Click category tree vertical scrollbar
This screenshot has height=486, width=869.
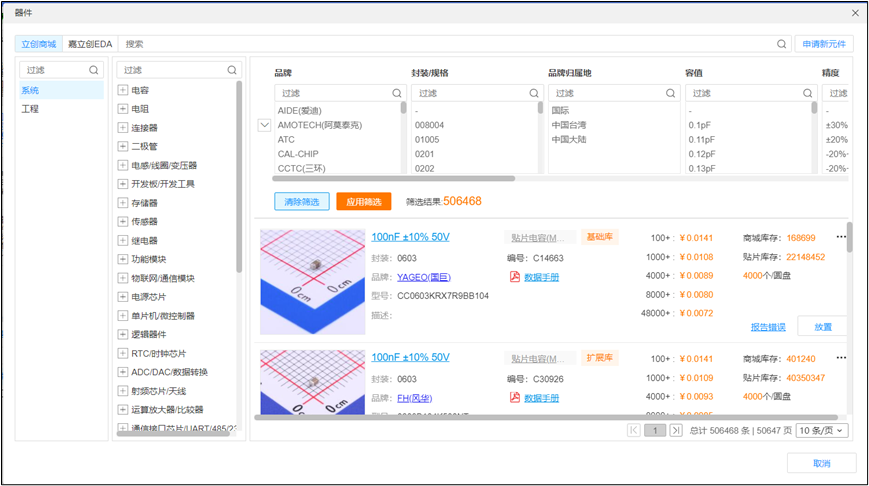[x=239, y=176]
